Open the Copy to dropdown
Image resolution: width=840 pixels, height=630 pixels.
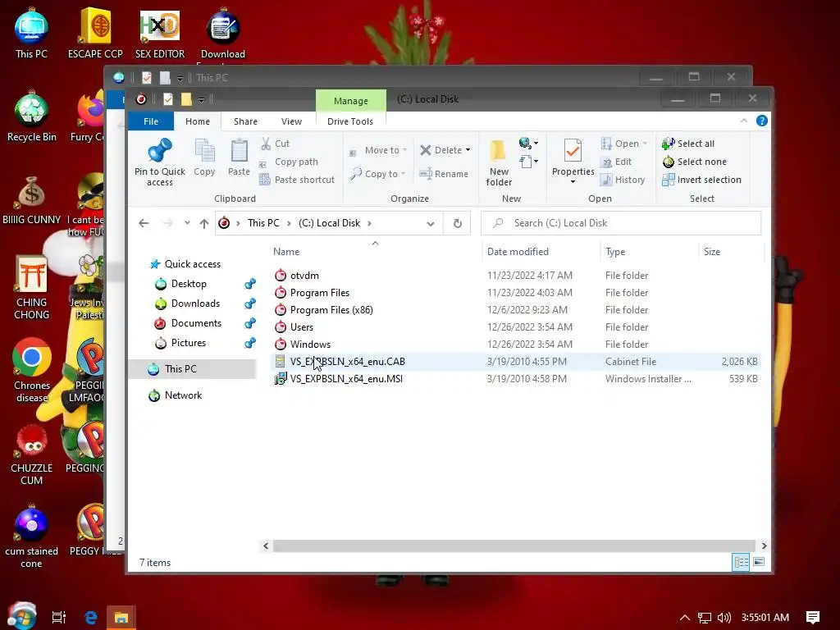point(378,174)
